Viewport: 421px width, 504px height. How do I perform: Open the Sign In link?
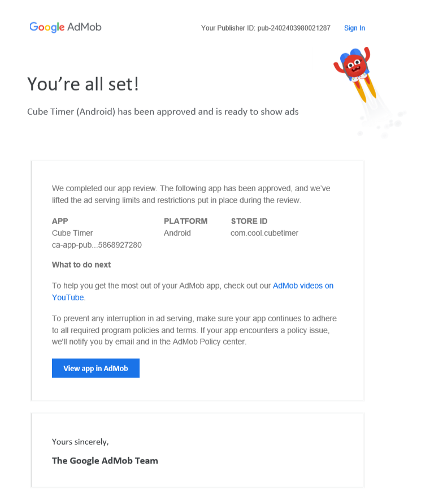point(354,28)
